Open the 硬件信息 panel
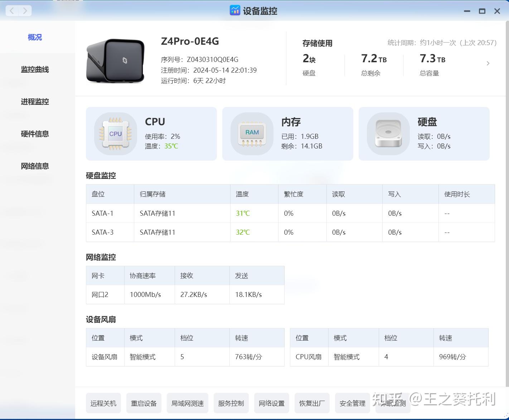Image resolution: width=509 pixels, height=420 pixels. tap(34, 134)
